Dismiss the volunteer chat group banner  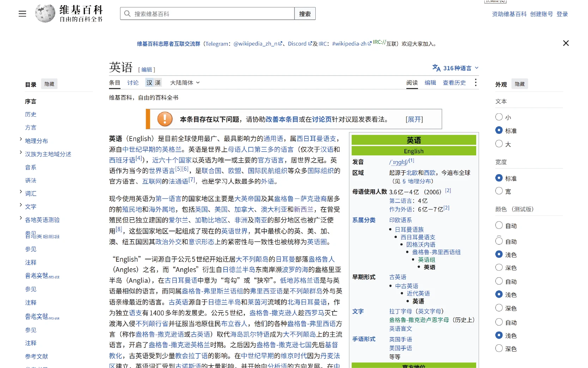[566, 43]
